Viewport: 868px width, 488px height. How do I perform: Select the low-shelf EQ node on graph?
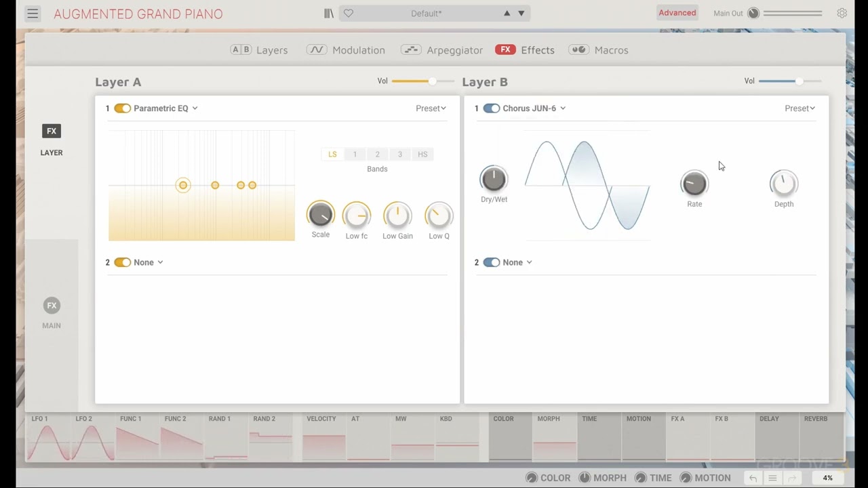coord(183,185)
